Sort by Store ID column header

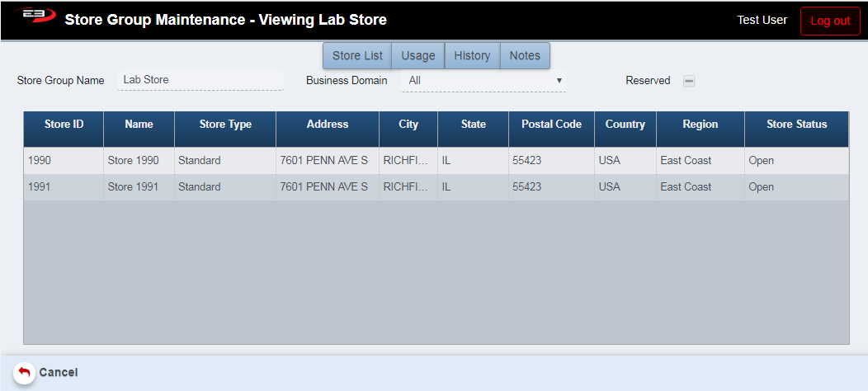pyautogui.click(x=64, y=125)
